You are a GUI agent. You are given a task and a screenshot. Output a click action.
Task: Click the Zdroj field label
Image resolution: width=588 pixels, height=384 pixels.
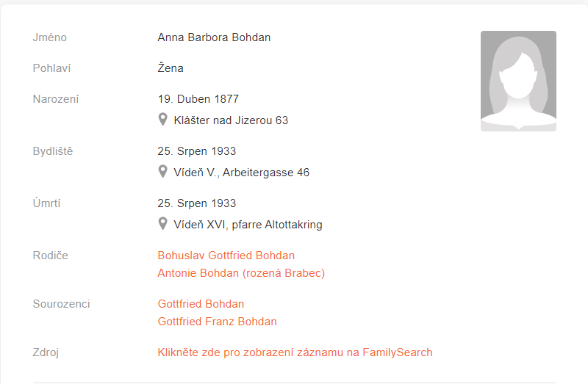(46, 352)
